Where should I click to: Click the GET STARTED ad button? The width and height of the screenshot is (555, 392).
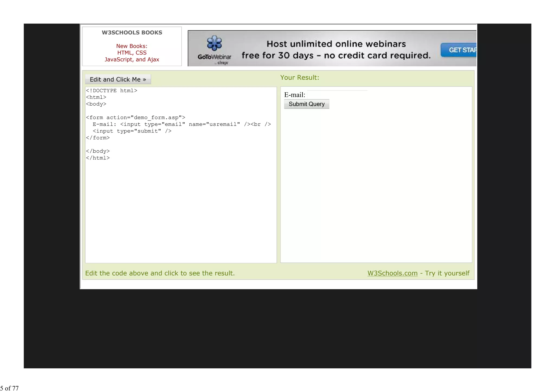pos(459,50)
